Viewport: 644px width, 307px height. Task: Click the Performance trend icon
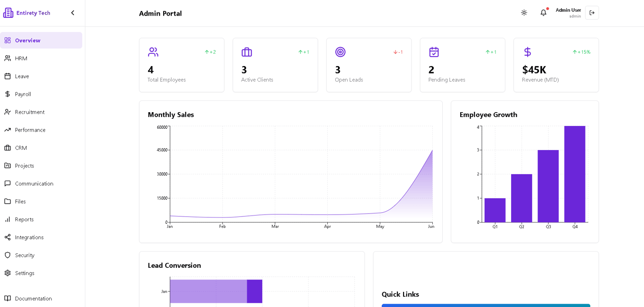8,130
